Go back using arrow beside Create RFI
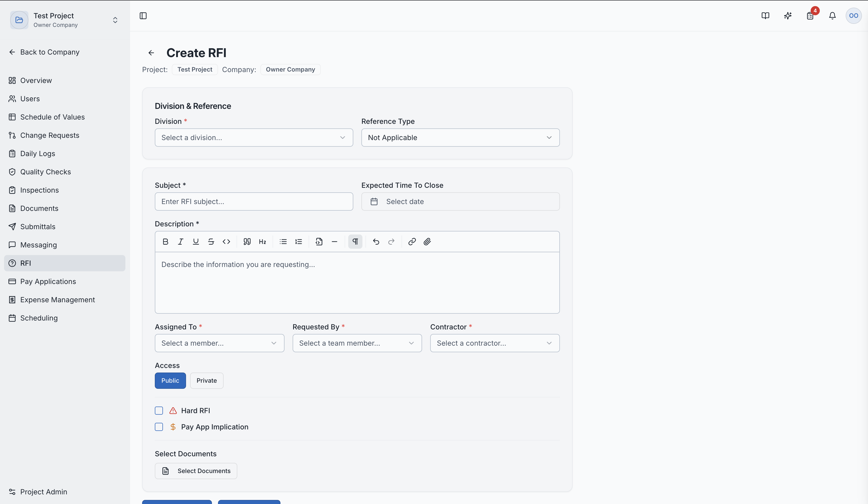Viewport: 868px width, 504px height. (151, 53)
